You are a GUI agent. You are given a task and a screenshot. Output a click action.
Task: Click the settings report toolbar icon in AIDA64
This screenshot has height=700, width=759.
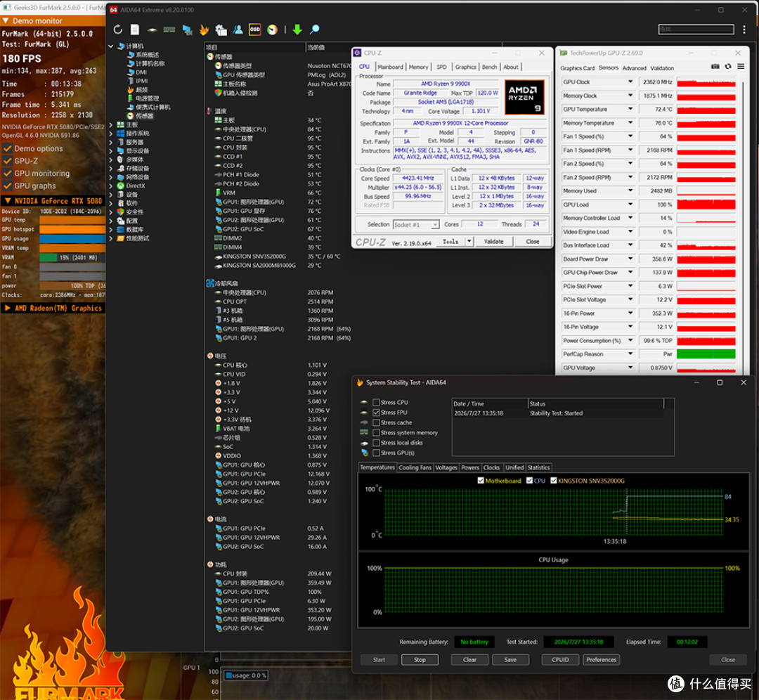pos(221,30)
